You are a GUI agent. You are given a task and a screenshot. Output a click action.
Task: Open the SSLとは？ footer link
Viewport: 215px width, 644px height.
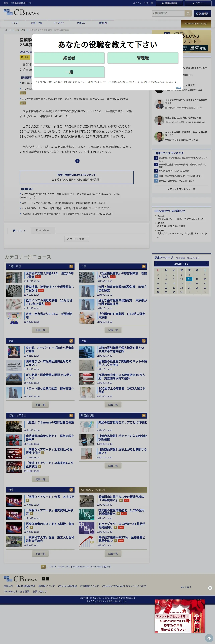pos(186,587)
